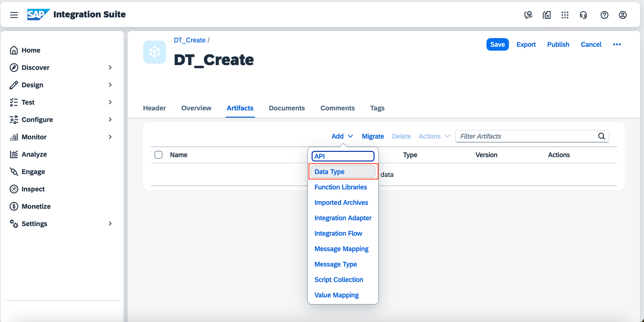The height and width of the screenshot is (322, 644).
Task: Expand the Monitor navigation chevron
Action: click(110, 137)
